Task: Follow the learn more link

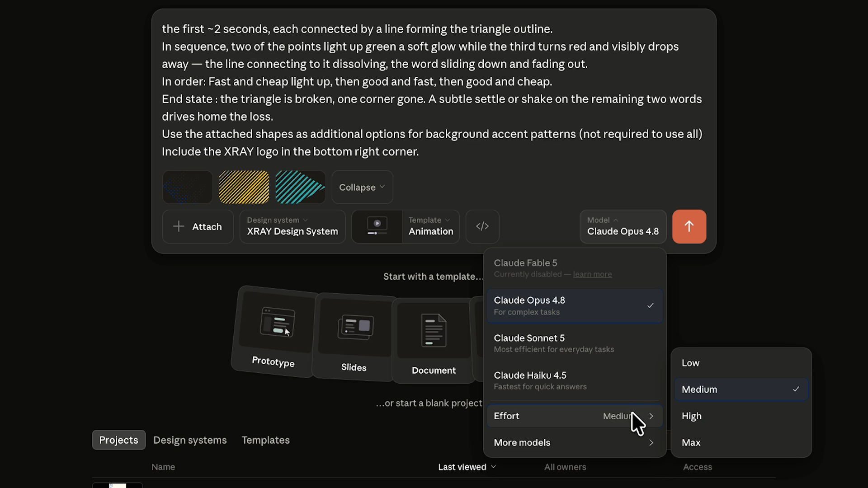Action: [592, 274]
